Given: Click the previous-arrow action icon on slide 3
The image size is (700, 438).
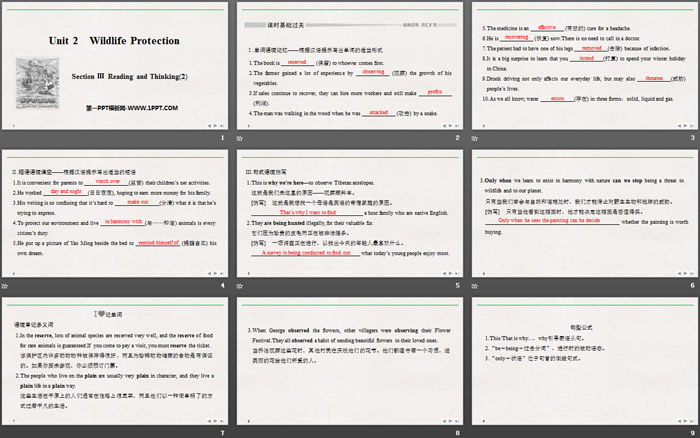Looking at the screenshot, I should (x=679, y=126).
